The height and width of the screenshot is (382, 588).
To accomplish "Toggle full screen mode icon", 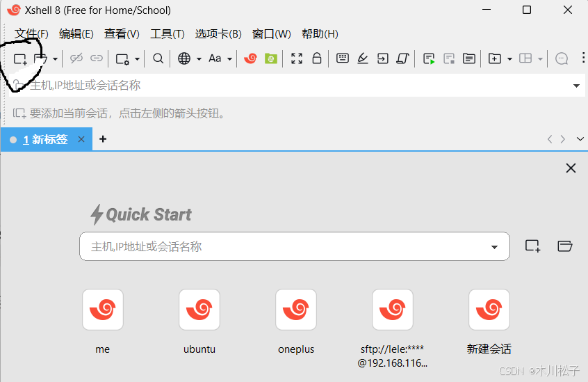I will click(297, 58).
